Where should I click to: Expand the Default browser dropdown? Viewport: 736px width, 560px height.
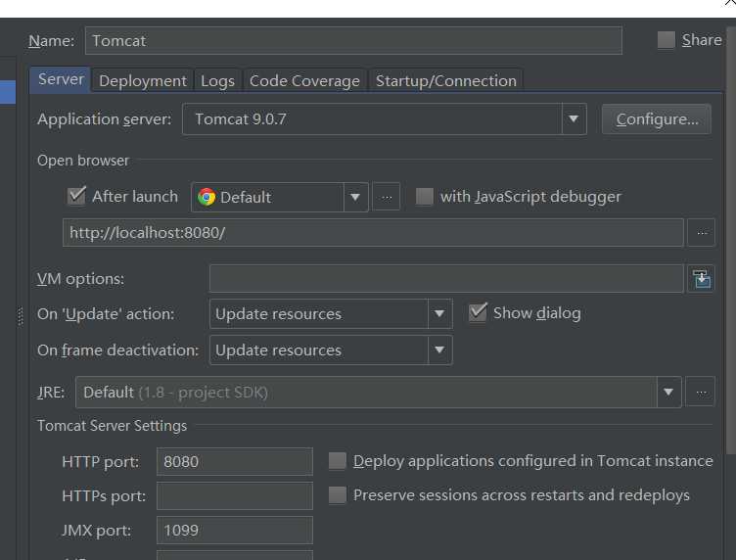pyautogui.click(x=355, y=197)
